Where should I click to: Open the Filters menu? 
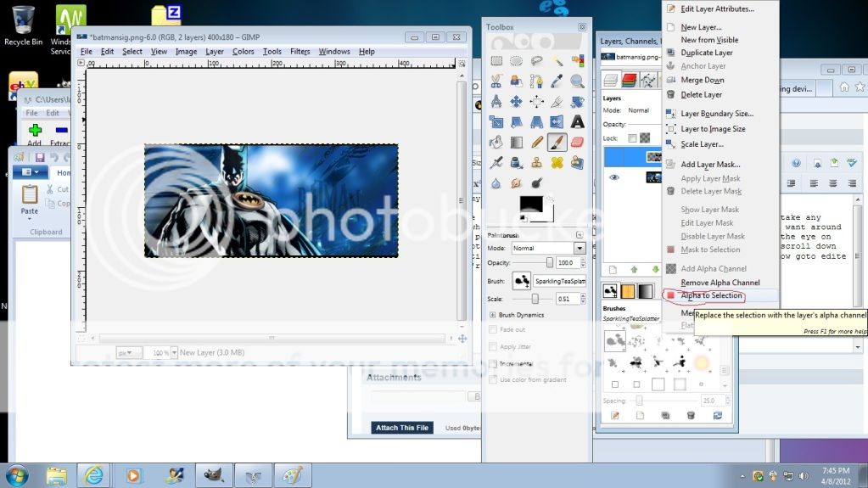[300, 52]
